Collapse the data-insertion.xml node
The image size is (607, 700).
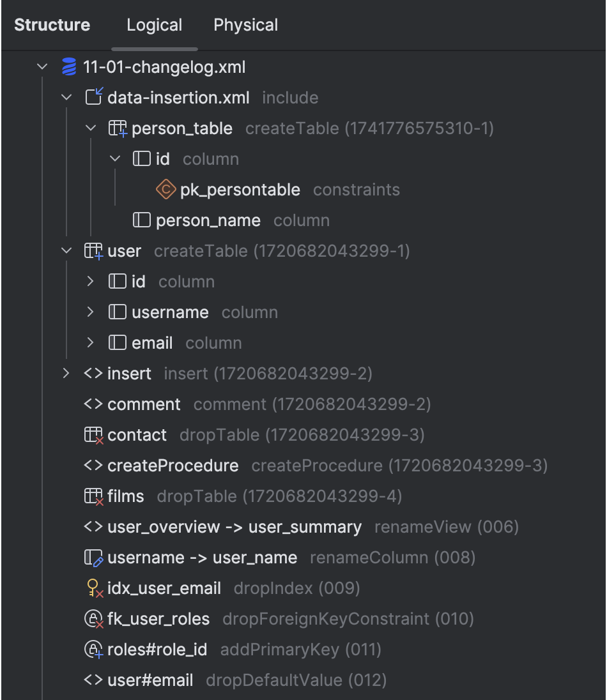[x=67, y=97]
